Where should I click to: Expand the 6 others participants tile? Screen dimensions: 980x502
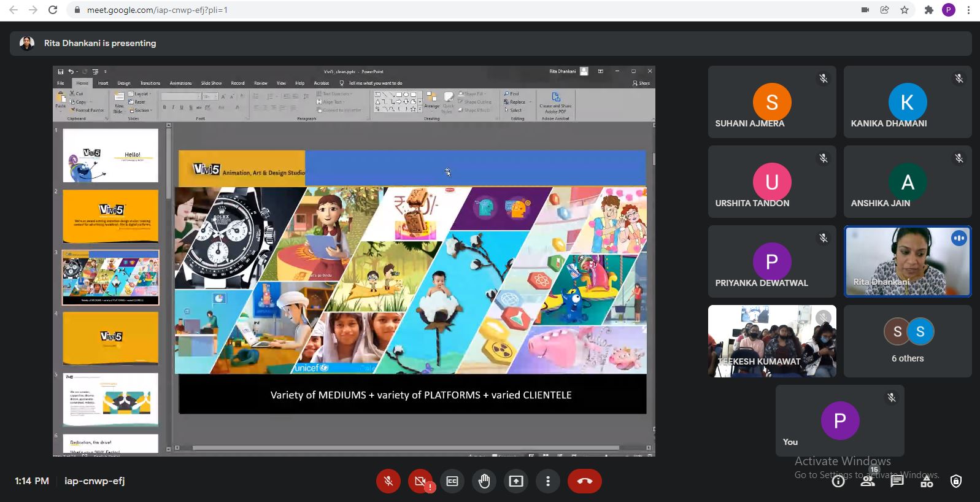click(x=907, y=341)
